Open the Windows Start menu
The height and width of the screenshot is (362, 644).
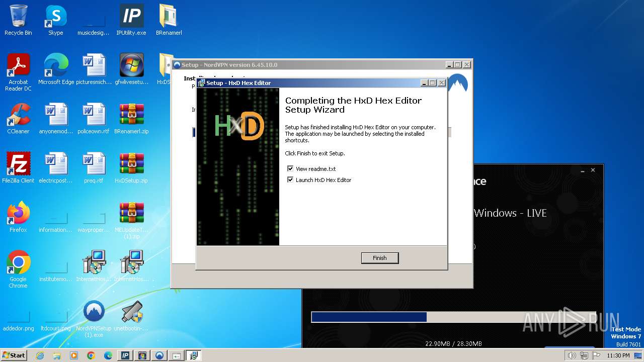click(x=14, y=355)
